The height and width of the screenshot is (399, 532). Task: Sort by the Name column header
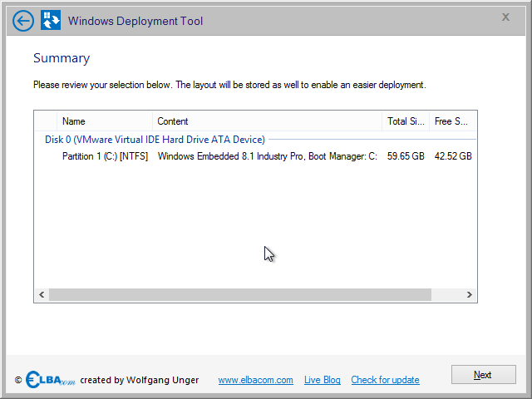[105, 121]
